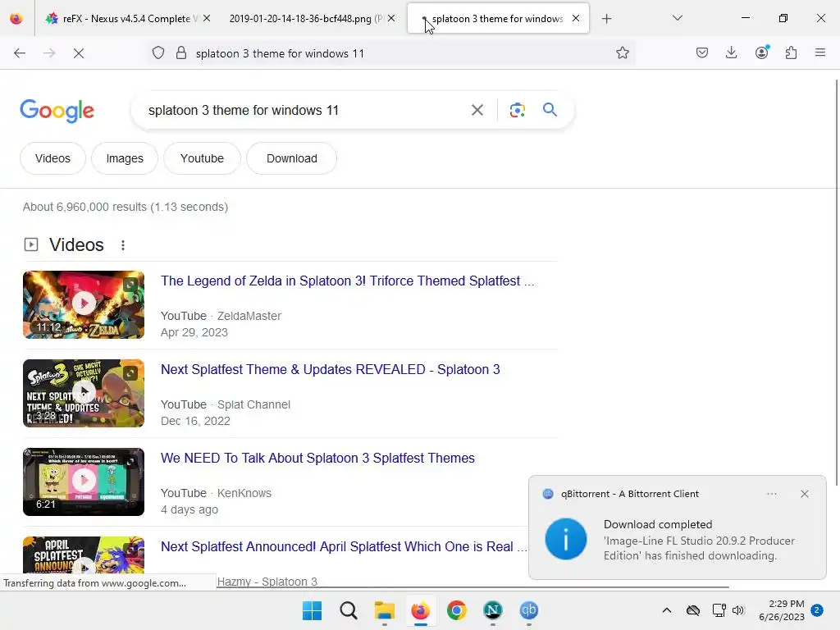Viewport: 840px width, 630px height.
Task: Open the display network tray icon
Action: 719,610
